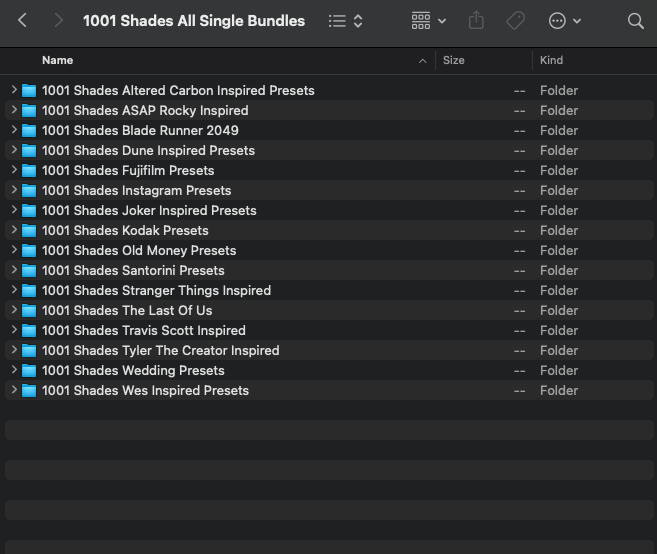Expand the Altered Carbon Inspired Presets folder
The height and width of the screenshot is (554, 657).
click(14, 90)
